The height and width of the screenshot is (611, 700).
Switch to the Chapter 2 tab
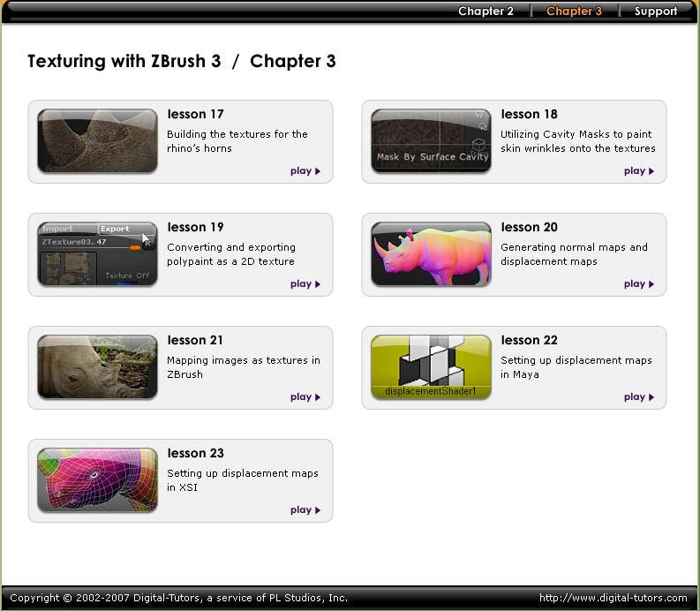(x=485, y=11)
